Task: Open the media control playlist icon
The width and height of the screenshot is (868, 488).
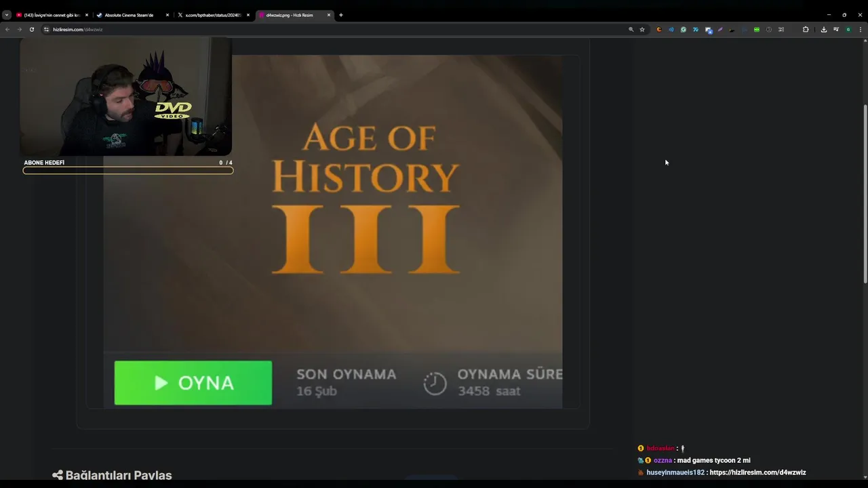Action: coord(836,29)
